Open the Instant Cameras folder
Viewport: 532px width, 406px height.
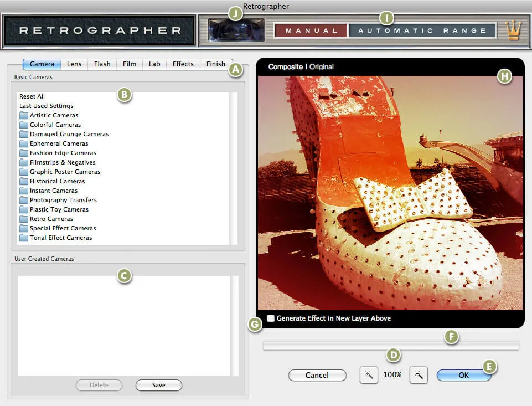[x=53, y=191]
